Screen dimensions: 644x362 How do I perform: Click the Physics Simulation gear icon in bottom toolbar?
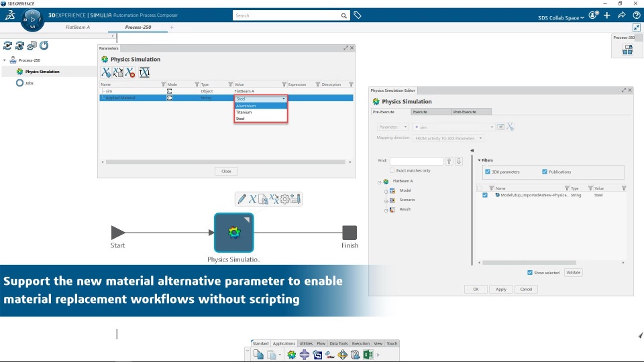click(291, 355)
